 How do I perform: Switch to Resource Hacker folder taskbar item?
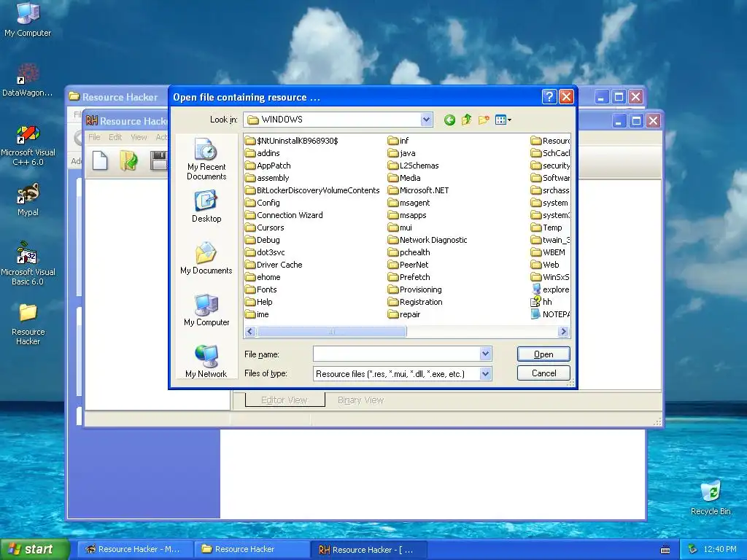[x=252, y=549]
